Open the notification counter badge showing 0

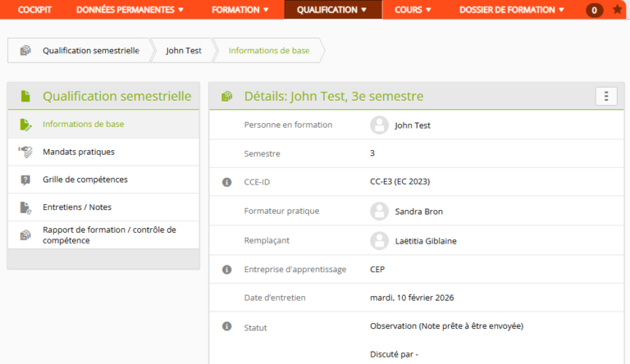click(x=594, y=10)
